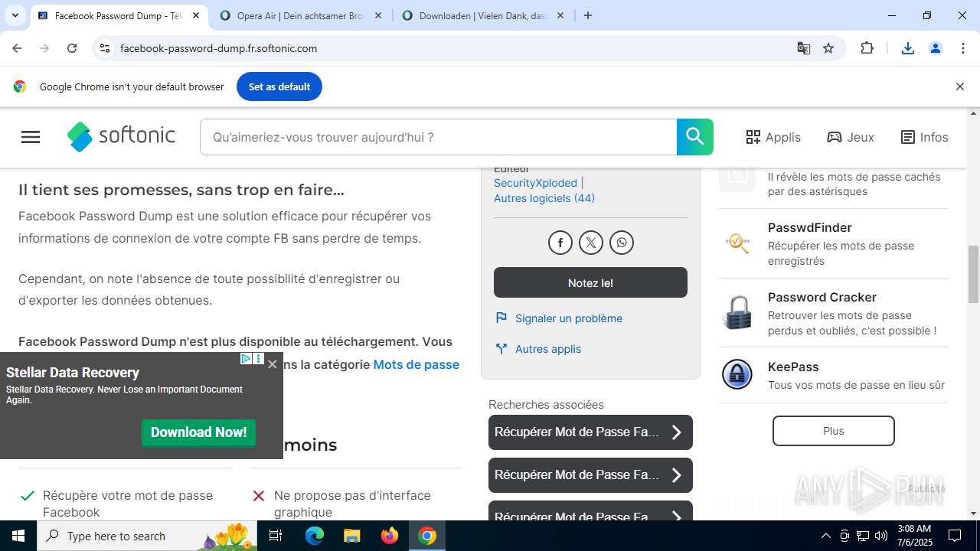Close the Stellar Data Recovery ad
The height and width of the screenshot is (551, 980).
coord(272,364)
